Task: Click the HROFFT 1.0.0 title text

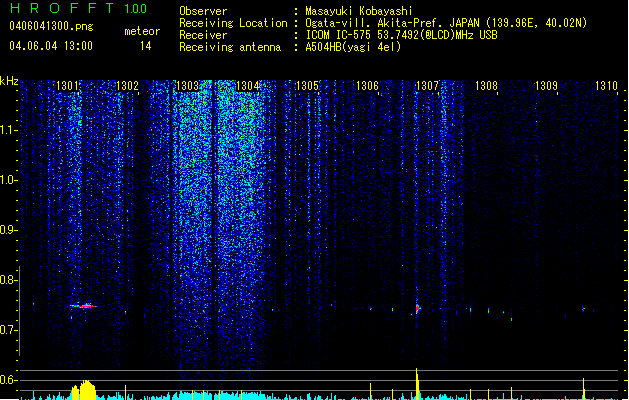Action: click(x=78, y=8)
